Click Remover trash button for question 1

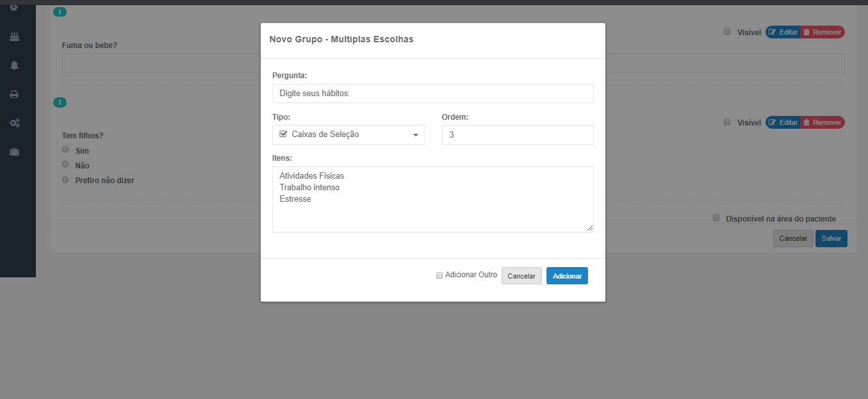pos(823,32)
